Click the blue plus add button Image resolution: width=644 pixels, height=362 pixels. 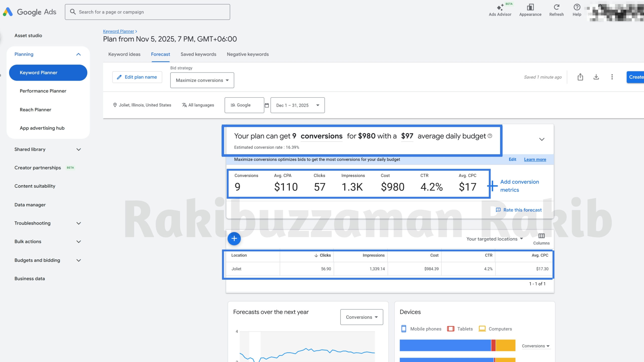click(x=234, y=239)
